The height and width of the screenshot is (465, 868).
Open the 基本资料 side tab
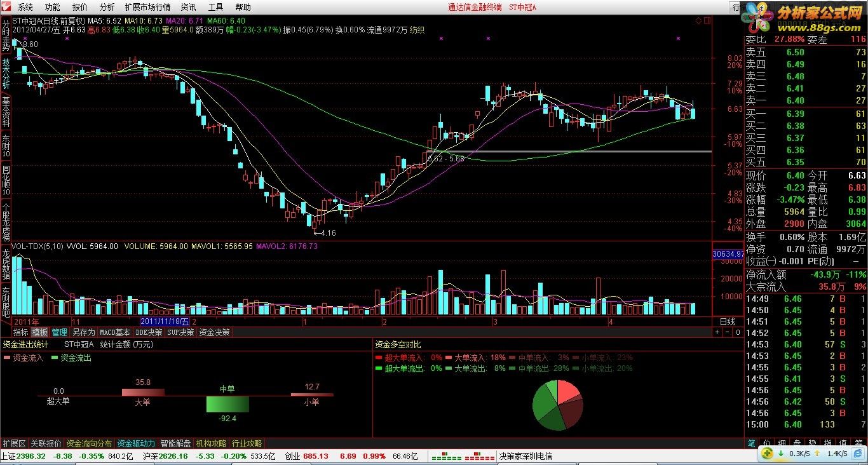click(x=6, y=111)
